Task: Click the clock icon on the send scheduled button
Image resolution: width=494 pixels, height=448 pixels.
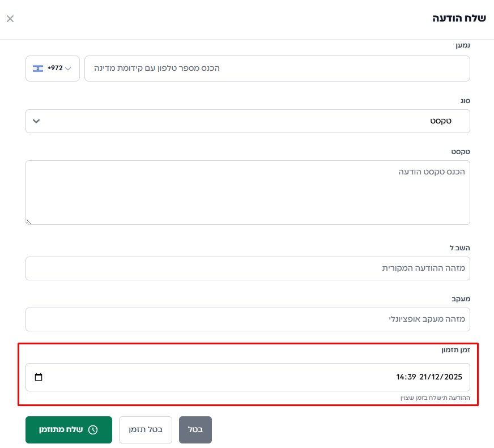Action: [x=93, y=430]
